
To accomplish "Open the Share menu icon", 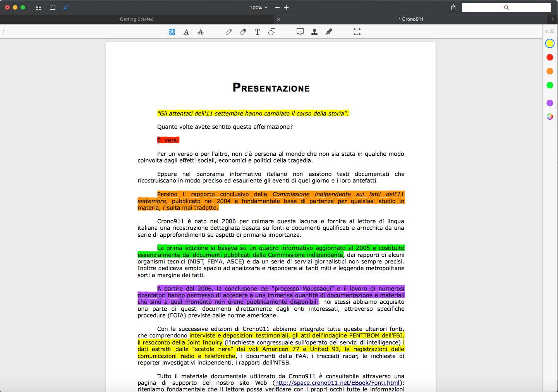I will click(453, 7).
